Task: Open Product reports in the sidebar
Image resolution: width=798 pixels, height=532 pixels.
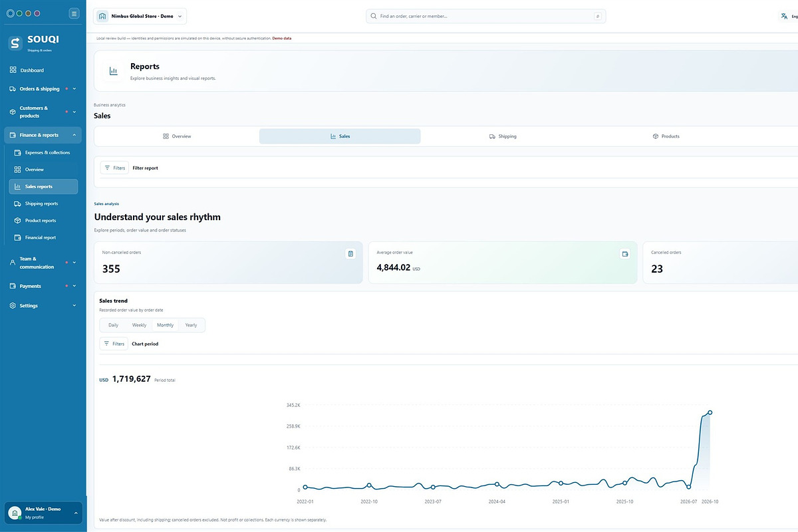Action: tap(43, 220)
